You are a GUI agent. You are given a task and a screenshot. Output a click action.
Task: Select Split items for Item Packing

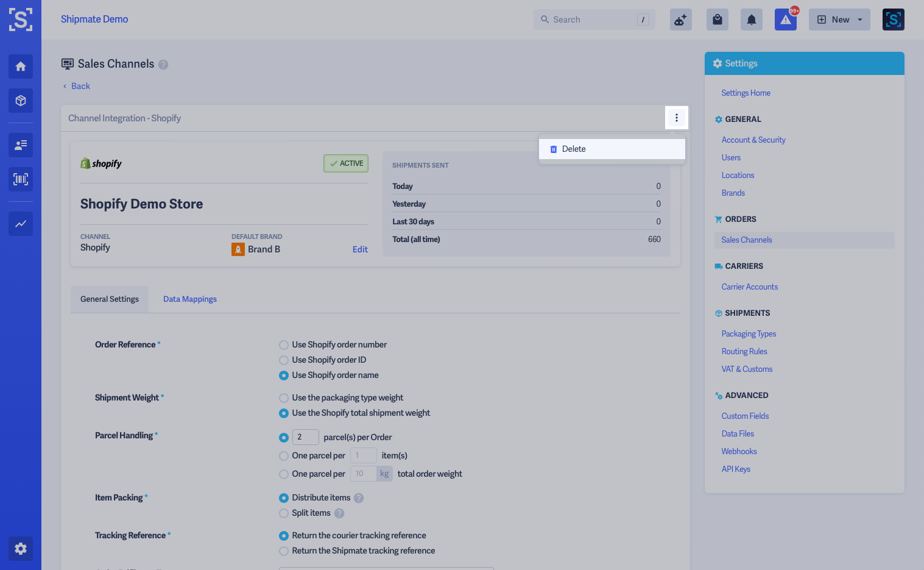click(283, 513)
